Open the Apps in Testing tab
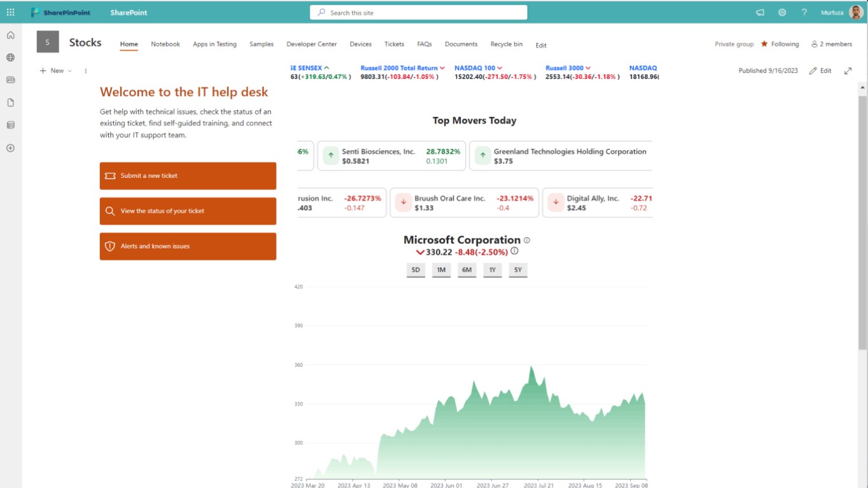Image resolution: width=868 pixels, height=488 pixels. (x=215, y=44)
